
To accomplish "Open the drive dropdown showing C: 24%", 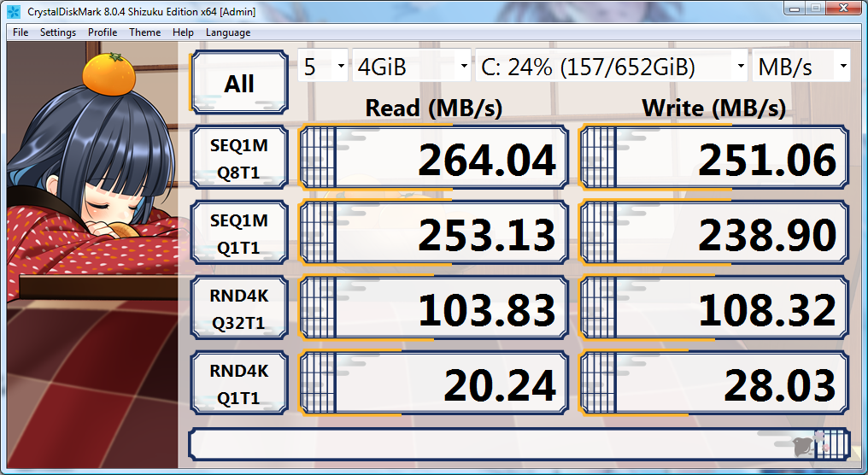I will click(611, 66).
